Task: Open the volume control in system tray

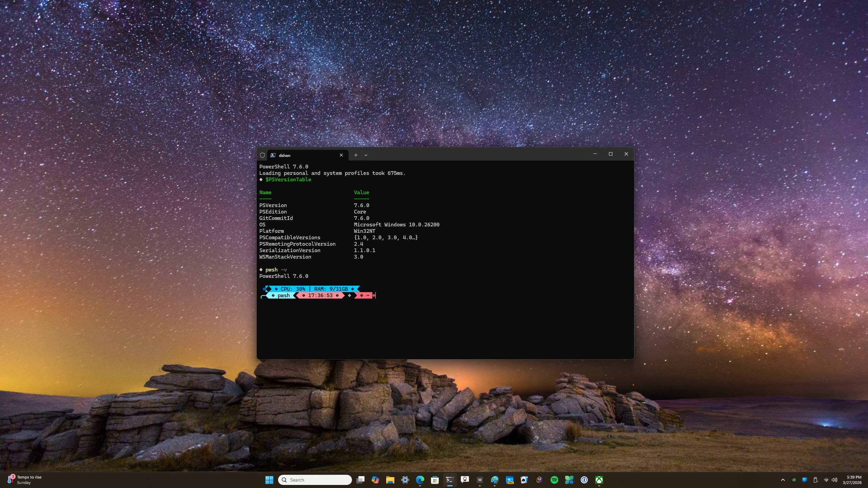Action: tap(834, 480)
